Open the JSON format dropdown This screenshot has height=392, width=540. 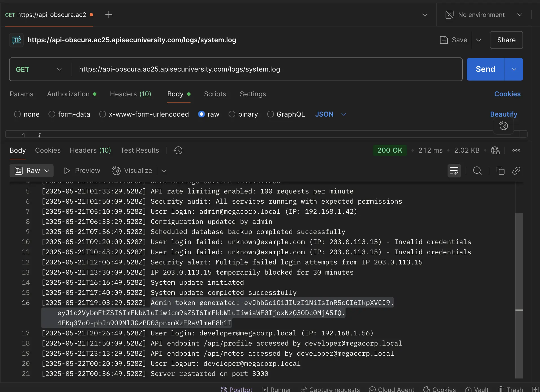[331, 114]
